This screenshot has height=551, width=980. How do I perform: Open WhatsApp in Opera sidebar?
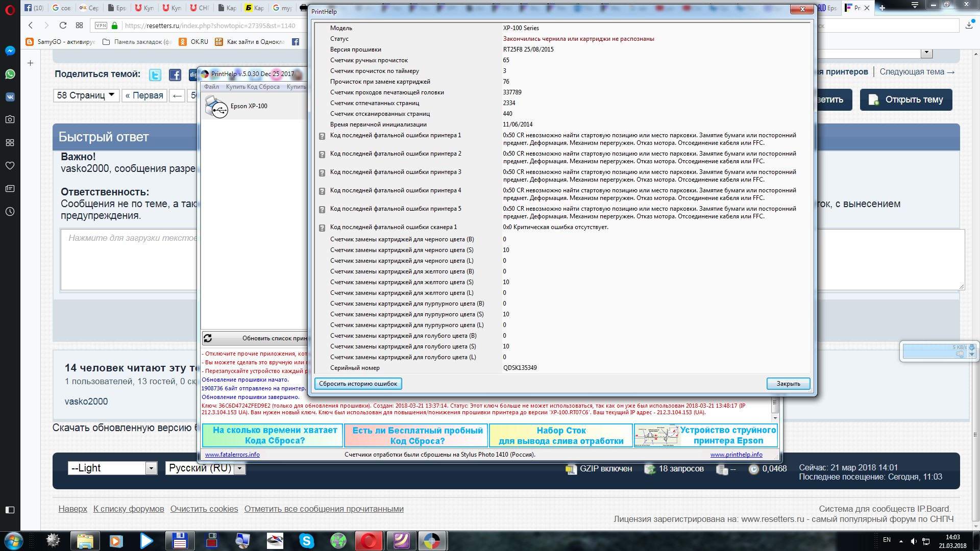[10, 74]
